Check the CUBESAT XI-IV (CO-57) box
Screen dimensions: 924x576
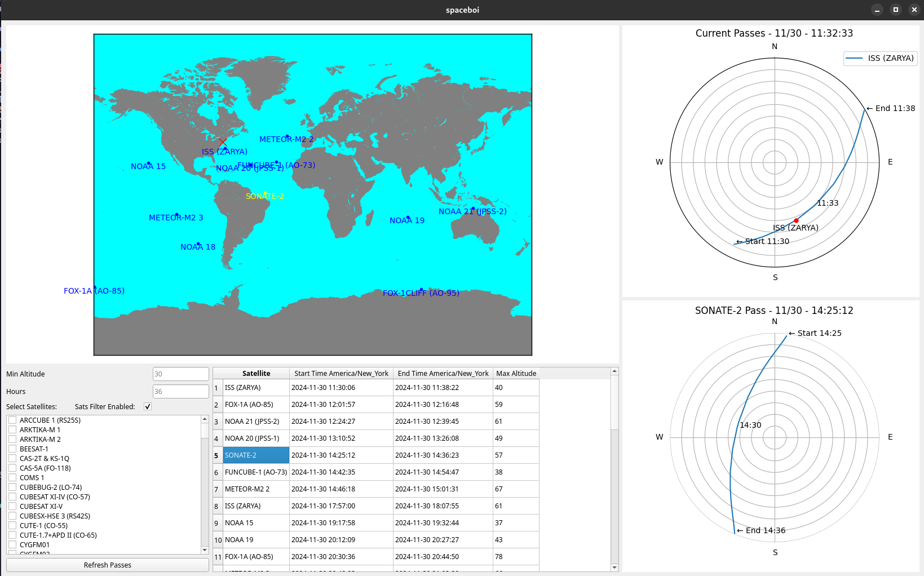pos(12,497)
